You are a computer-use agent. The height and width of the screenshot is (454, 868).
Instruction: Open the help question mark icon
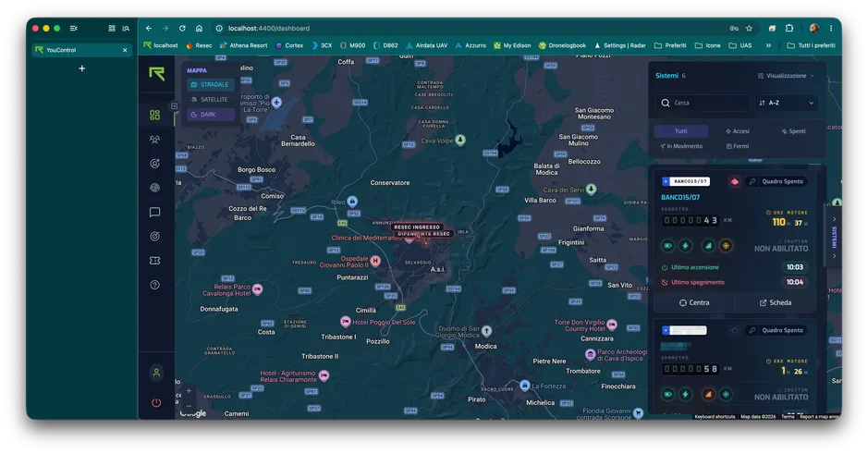click(x=155, y=285)
